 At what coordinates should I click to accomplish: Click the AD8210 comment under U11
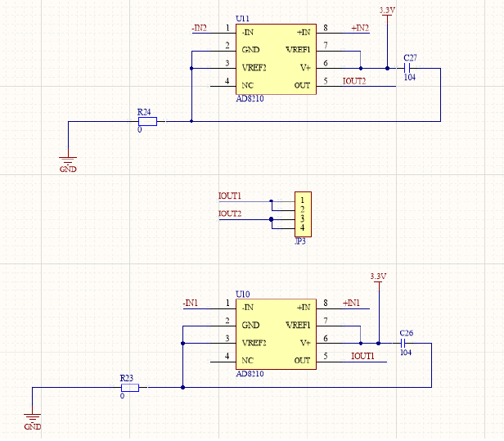coord(250,99)
